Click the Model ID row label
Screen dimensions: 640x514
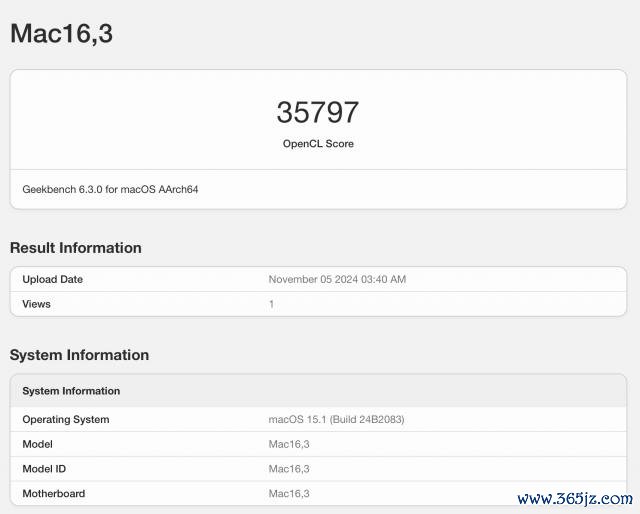(x=44, y=469)
